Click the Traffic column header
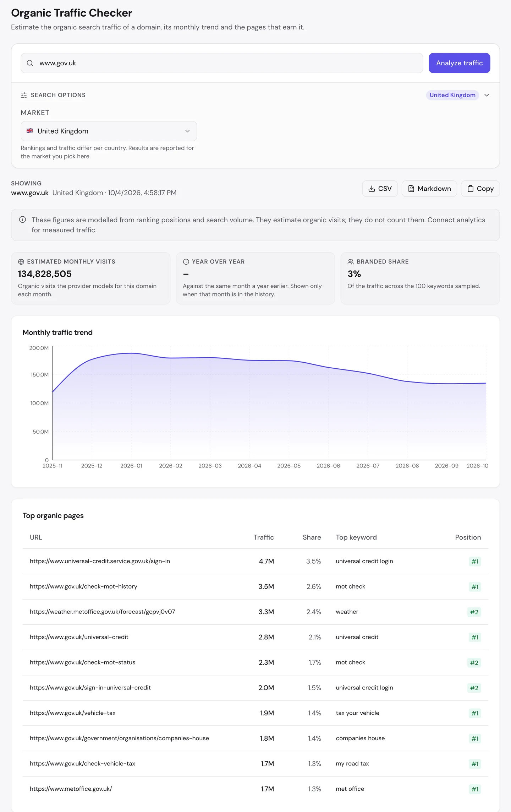The height and width of the screenshot is (812, 511). click(x=264, y=537)
